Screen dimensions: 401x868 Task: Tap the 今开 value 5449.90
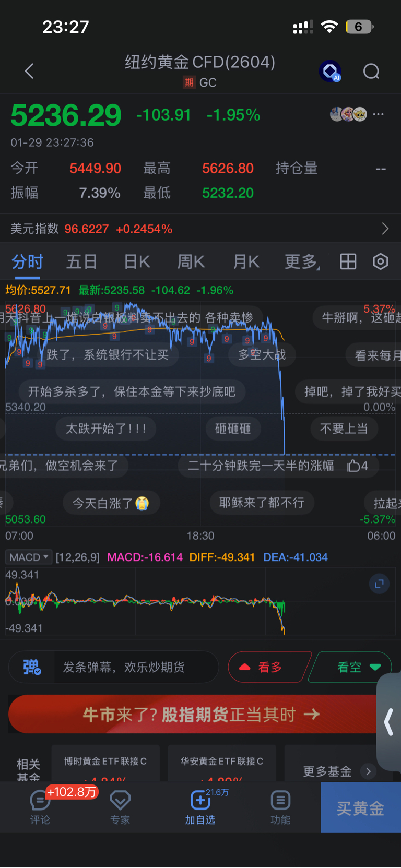95,168
